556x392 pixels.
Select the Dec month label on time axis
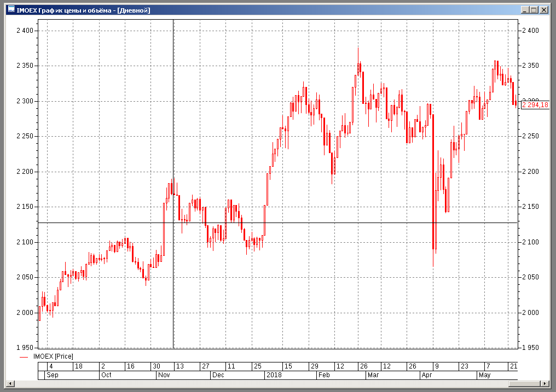[218, 375]
